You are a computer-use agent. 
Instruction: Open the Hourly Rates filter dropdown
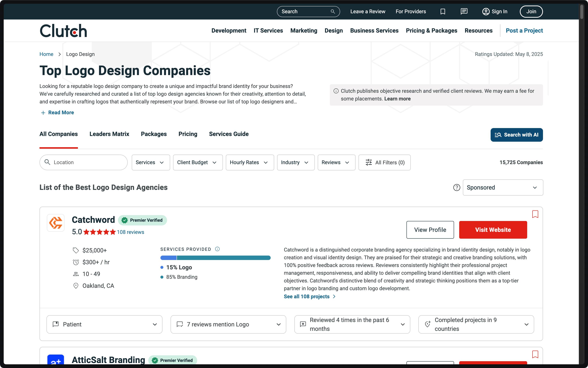tap(250, 162)
